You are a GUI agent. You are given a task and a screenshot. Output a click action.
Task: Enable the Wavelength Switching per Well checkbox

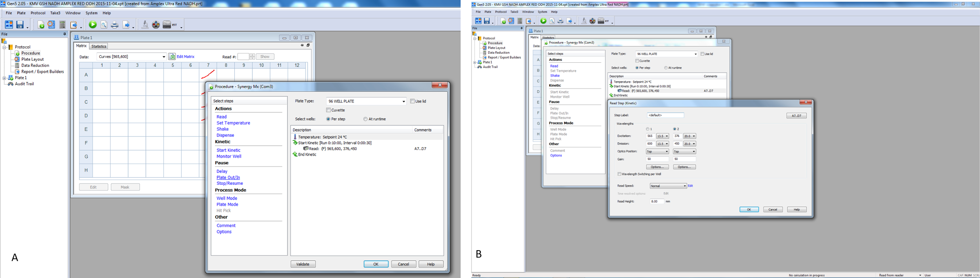(x=619, y=174)
